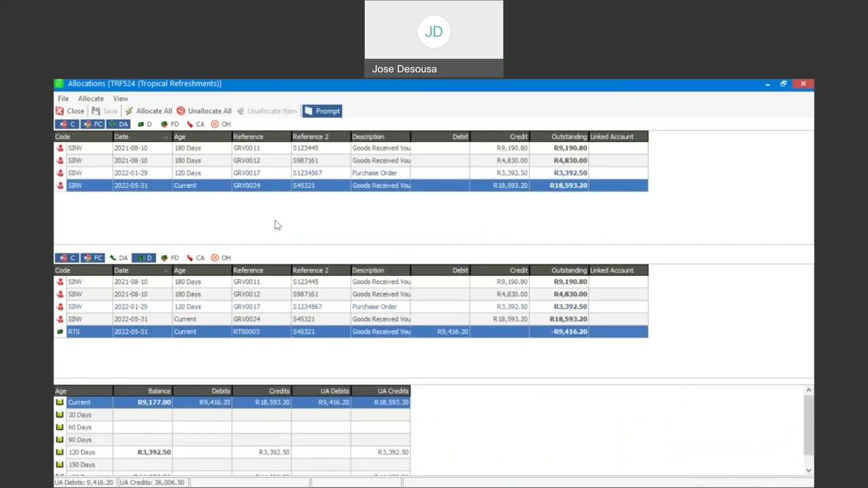
Task: Click the 120 Days age row icon
Action: tap(60, 452)
